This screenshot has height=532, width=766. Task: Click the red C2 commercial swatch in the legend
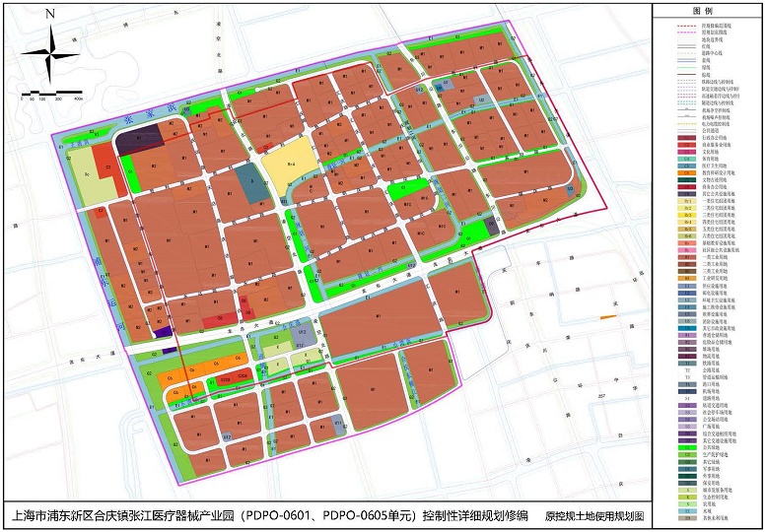686,145
